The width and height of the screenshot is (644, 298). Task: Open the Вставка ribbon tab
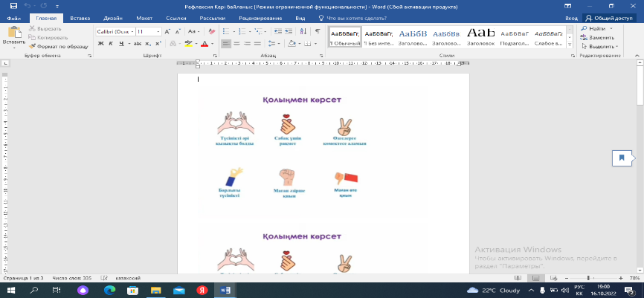(80, 17)
